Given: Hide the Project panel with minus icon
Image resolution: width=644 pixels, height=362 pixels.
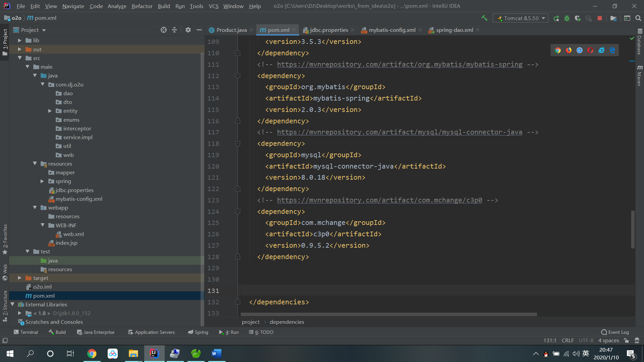Looking at the screenshot, I should (199, 30).
